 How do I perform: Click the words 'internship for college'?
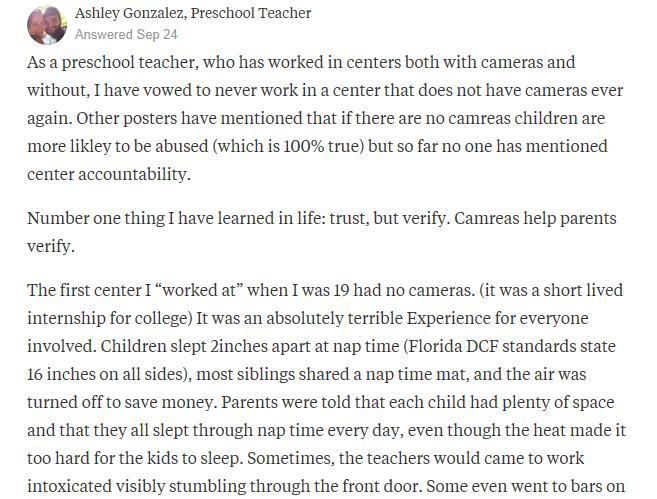[x=107, y=318]
